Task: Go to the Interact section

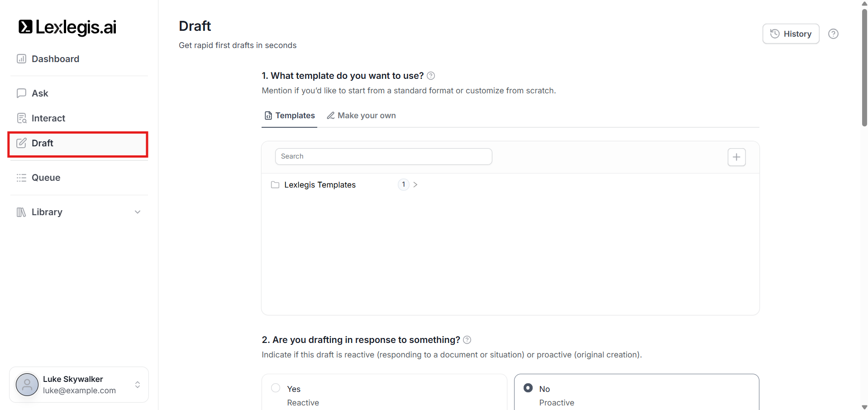Action: [x=48, y=118]
